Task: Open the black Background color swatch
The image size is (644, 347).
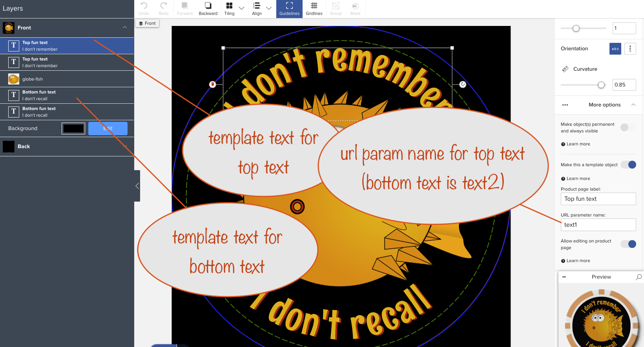Action: (73, 129)
